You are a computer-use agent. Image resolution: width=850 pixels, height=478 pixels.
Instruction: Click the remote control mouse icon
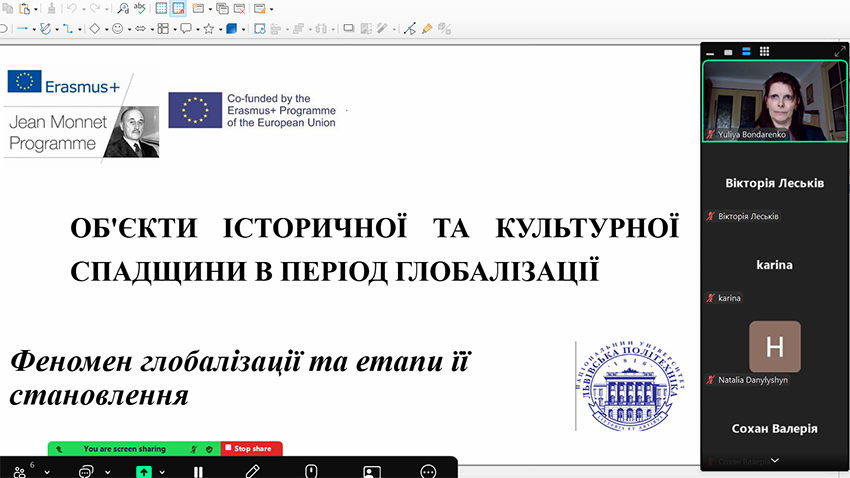click(311, 470)
